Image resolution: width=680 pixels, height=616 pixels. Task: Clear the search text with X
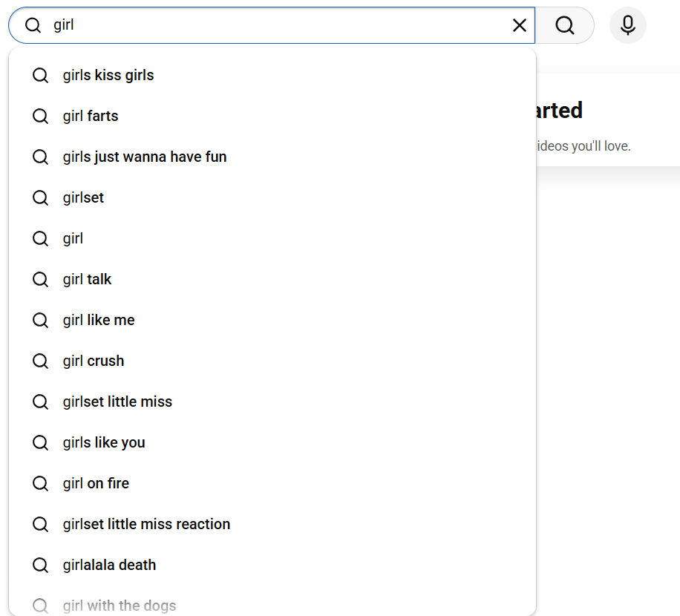pyautogui.click(x=519, y=25)
